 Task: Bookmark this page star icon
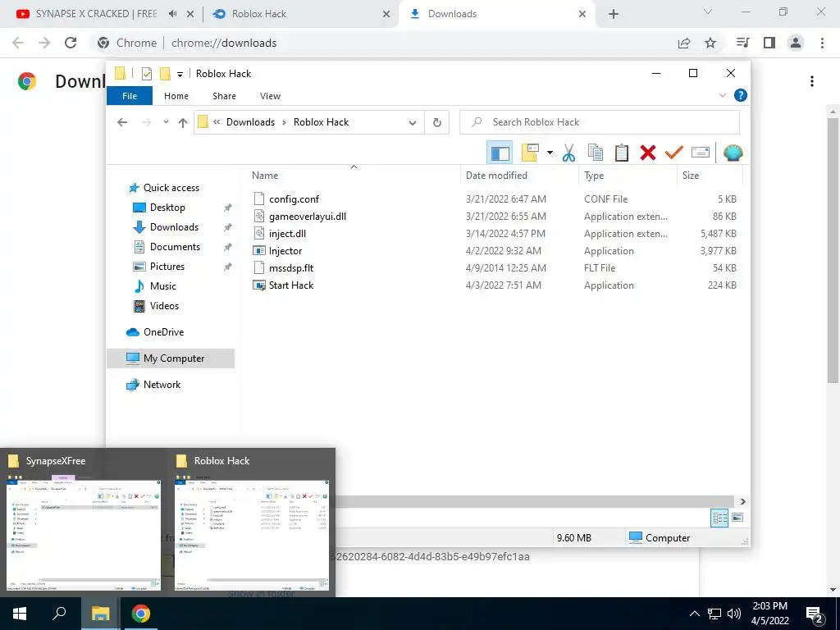pyautogui.click(x=710, y=43)
